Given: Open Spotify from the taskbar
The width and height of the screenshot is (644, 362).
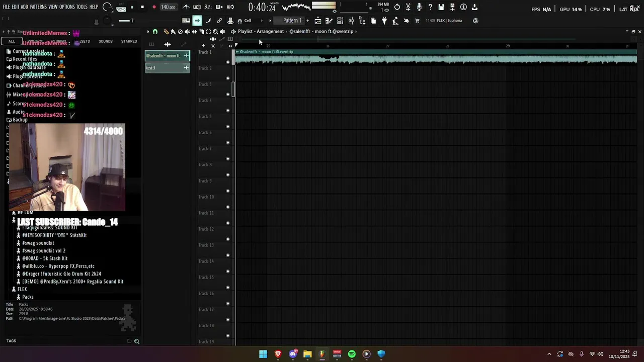Looking at the screenshot, I should pos(352,354).
